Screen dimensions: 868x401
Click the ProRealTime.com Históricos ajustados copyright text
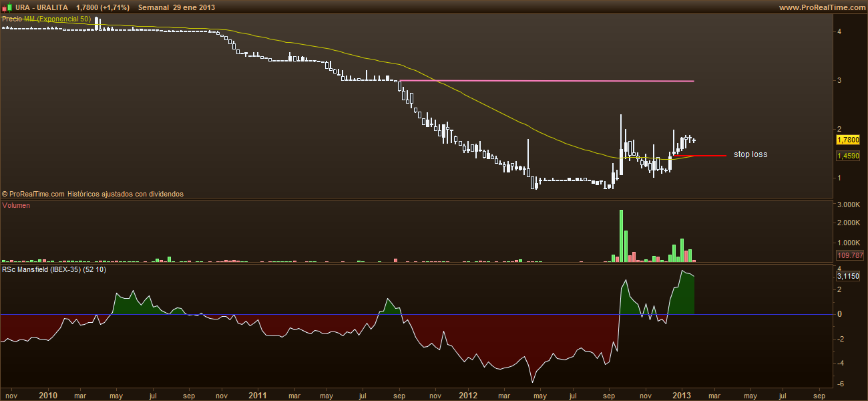(92, 194)
